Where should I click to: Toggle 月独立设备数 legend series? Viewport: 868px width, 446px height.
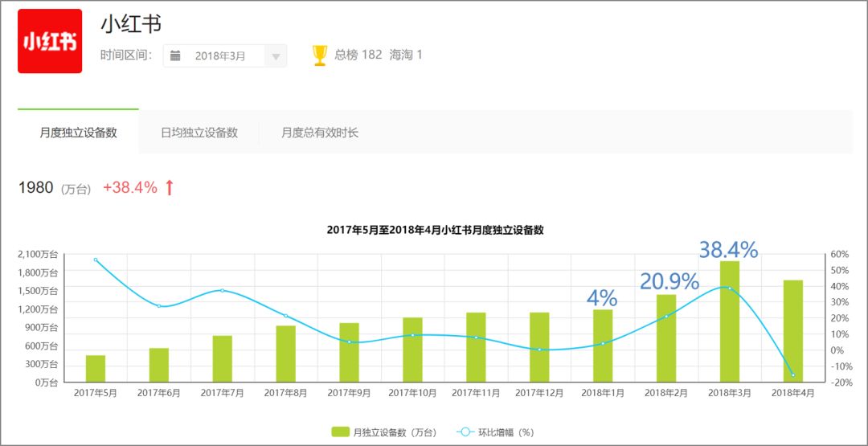pos(383,432)
